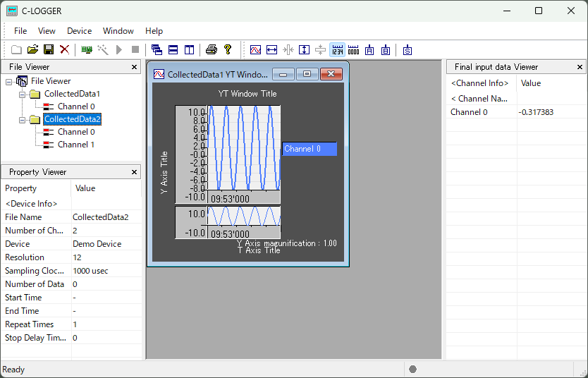Close the Property Viewer panel
The height and width of the screenshot is (378, 588).
click(135, 172)
